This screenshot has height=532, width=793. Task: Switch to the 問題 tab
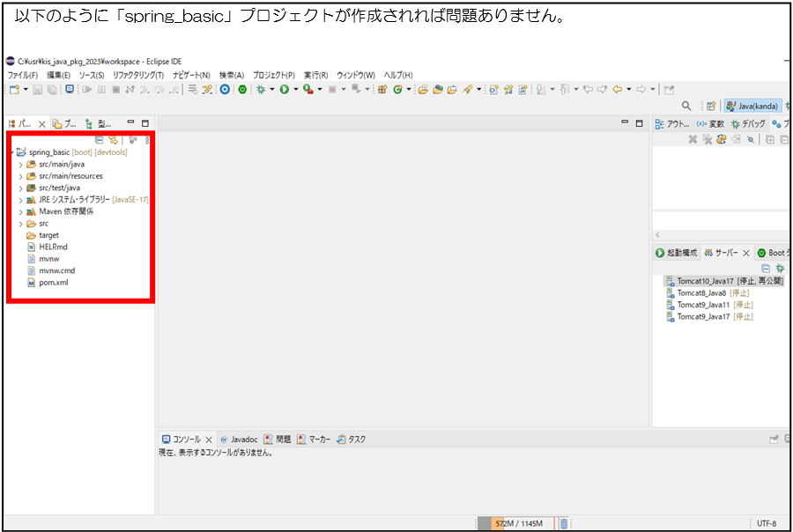tap(277, 439)
